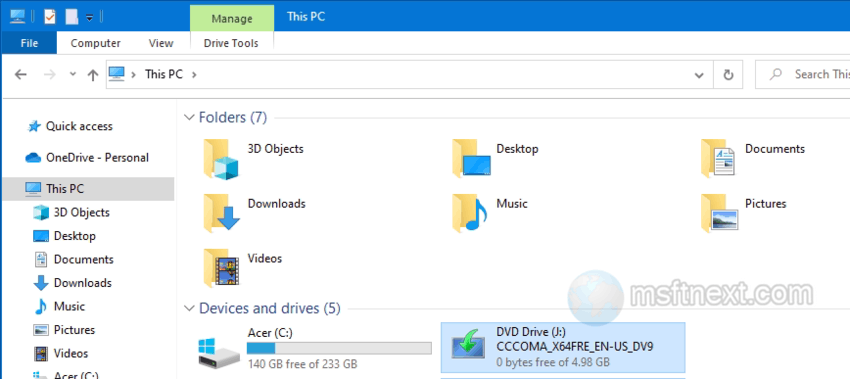
Task: Open the address bar history dropdown
Action: tap(699, 75)
